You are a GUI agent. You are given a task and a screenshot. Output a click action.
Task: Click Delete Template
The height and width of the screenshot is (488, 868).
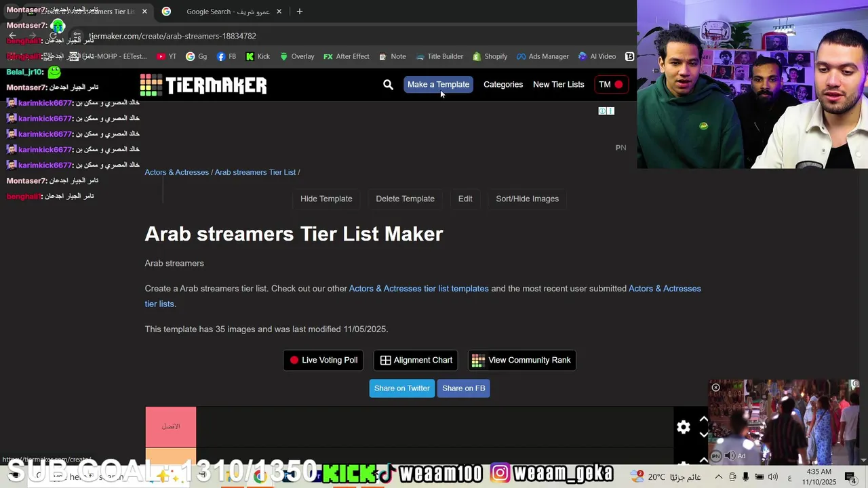(x=405, y=199)
